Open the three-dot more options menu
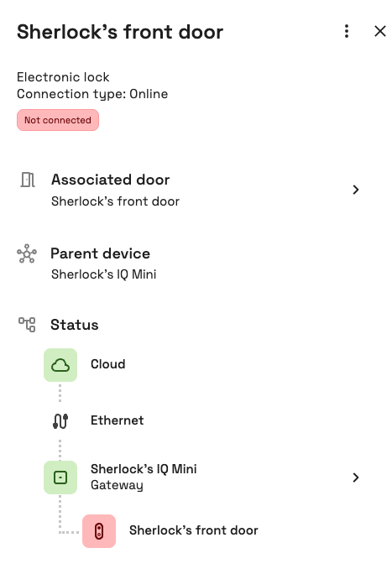Image resolution: width=392 pixels, height=574 pixels. coord(346,31)
